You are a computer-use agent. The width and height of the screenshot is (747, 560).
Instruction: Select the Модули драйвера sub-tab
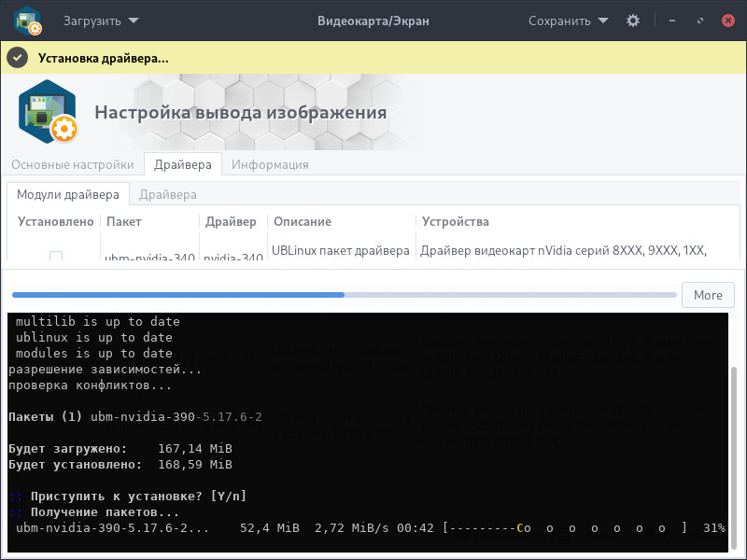point(68,194)
